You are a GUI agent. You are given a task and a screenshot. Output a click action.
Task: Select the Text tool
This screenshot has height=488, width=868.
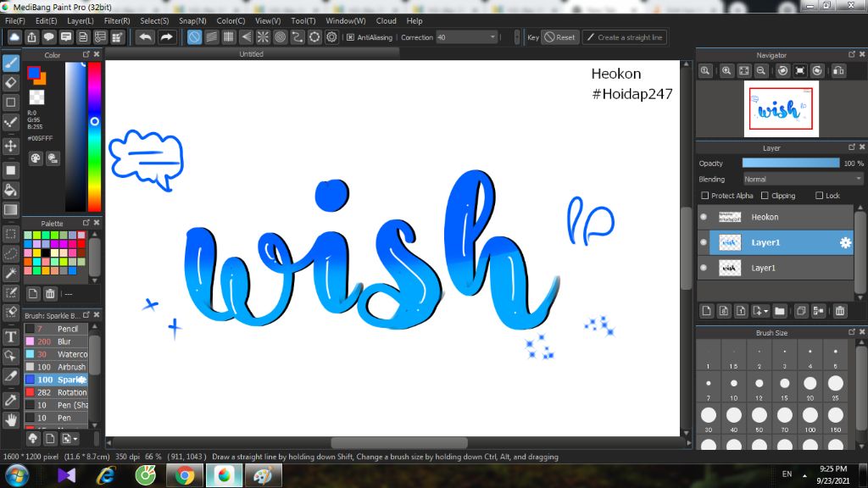[x=10, y=336]
